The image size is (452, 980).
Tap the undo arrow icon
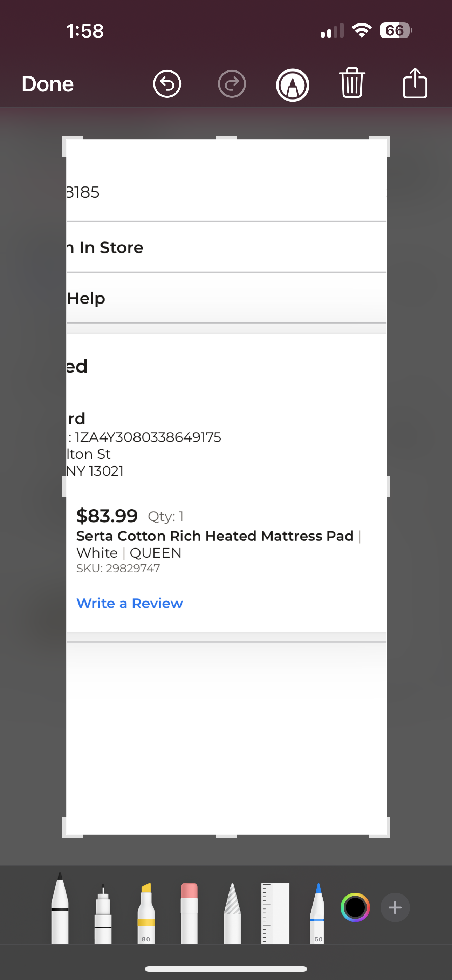click(167, 84)
